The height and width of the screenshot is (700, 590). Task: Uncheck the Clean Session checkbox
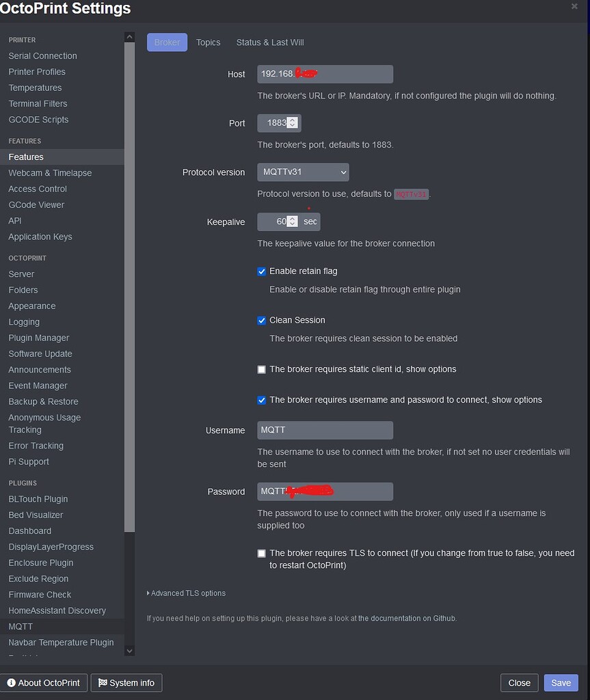point(262,321)
